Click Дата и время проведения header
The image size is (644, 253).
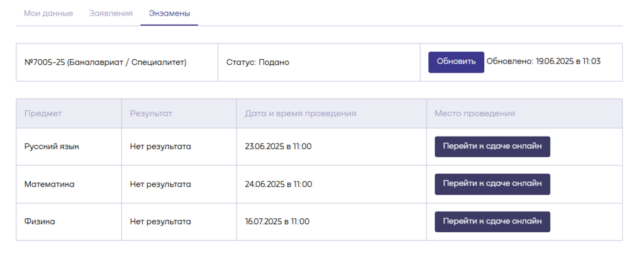pos(331,113)
